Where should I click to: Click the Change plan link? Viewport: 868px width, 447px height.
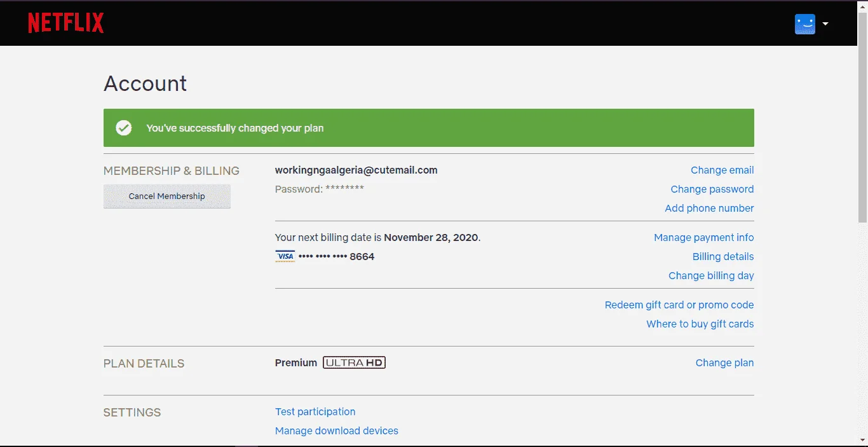[x=724, y=362]
